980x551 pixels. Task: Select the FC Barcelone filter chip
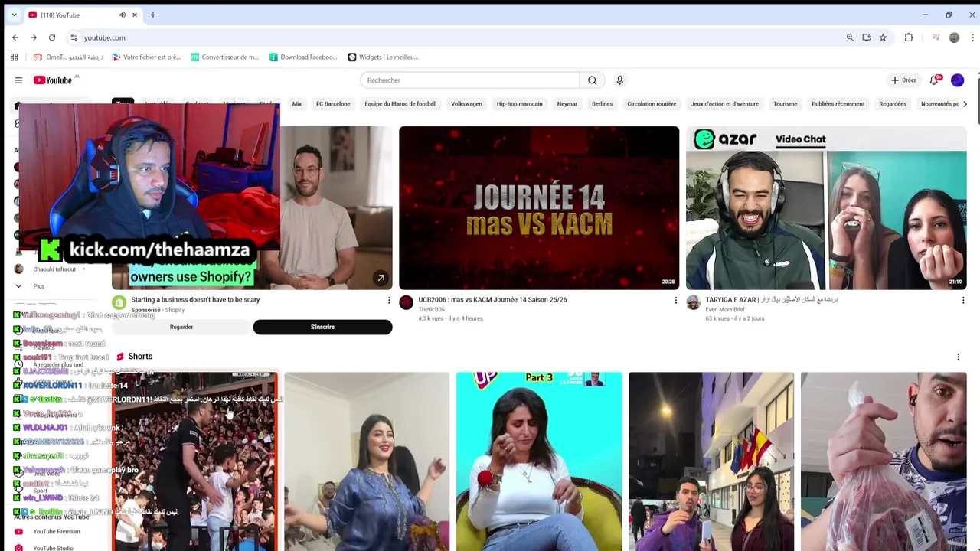coord(333,104)
